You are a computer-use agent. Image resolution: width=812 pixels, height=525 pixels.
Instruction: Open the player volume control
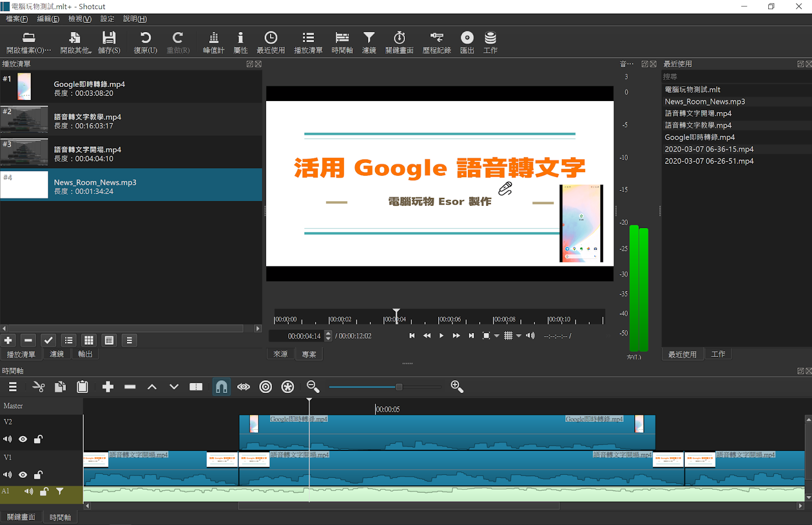[x=530, y=336]
